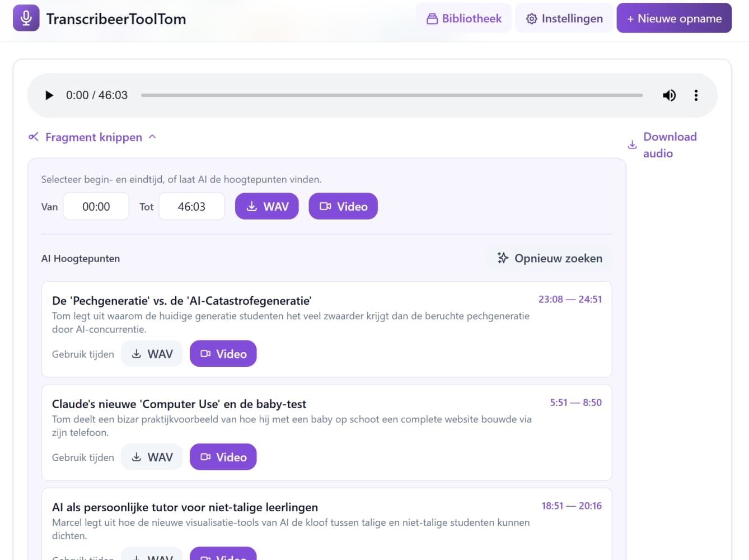
Task: Download WAV of Claude's Computer Use highlight
Action: (x=152, y=457)
